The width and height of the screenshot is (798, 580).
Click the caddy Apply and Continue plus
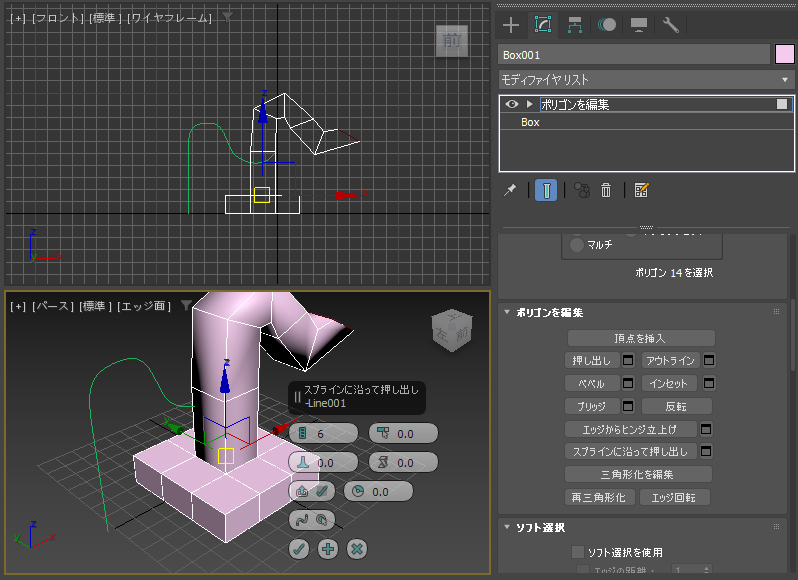coord(328,549)
